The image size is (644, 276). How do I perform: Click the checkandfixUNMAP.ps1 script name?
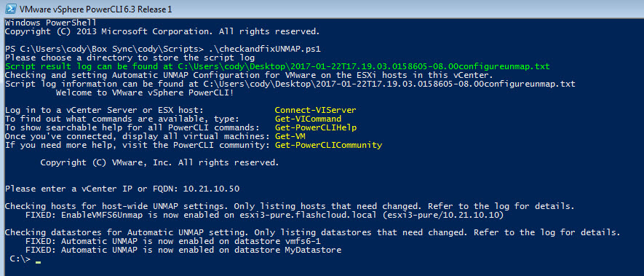pyautogui.click(x=264, y=49)
